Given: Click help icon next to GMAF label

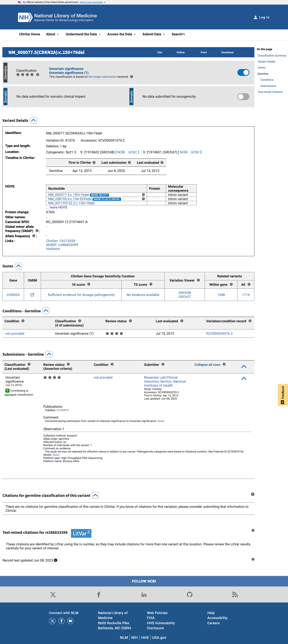Looking at the screenshot, I should pyautogui.click(x=37, y=231).
